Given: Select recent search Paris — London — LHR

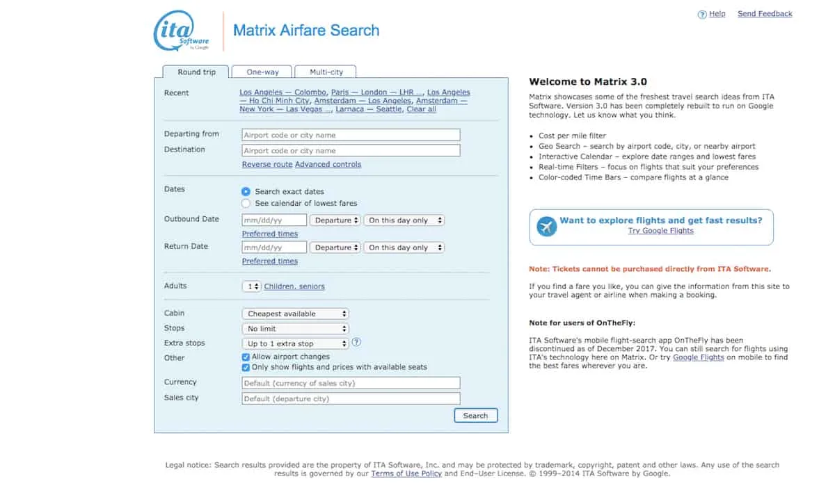Looking at the screenshot, I should [x=377, y=92].
